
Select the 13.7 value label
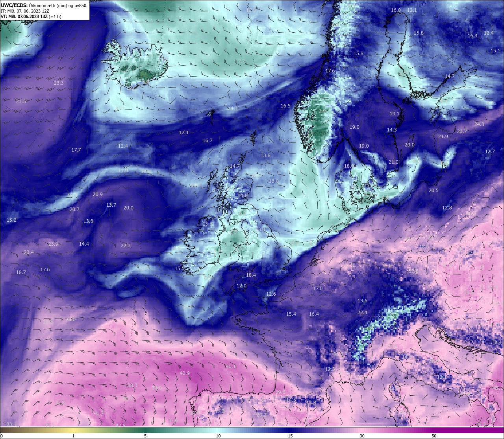coord(111,205)
